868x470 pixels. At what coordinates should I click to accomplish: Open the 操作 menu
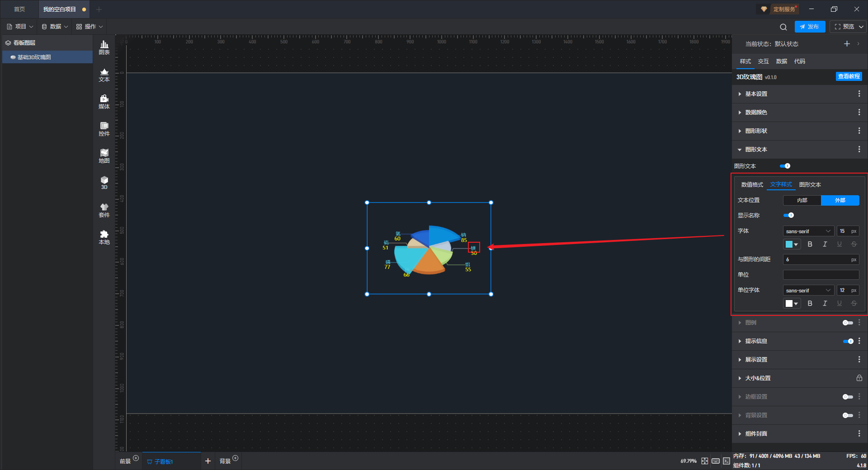90,27
